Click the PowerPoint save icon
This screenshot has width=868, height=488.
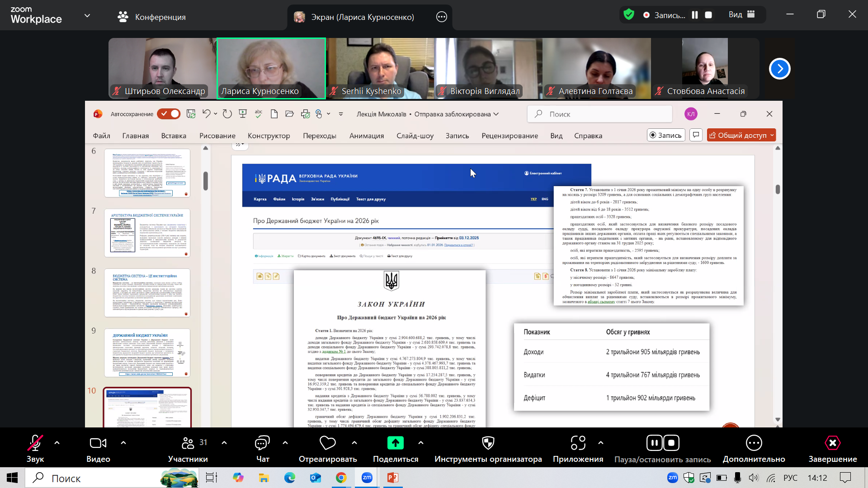click(191, 114)
